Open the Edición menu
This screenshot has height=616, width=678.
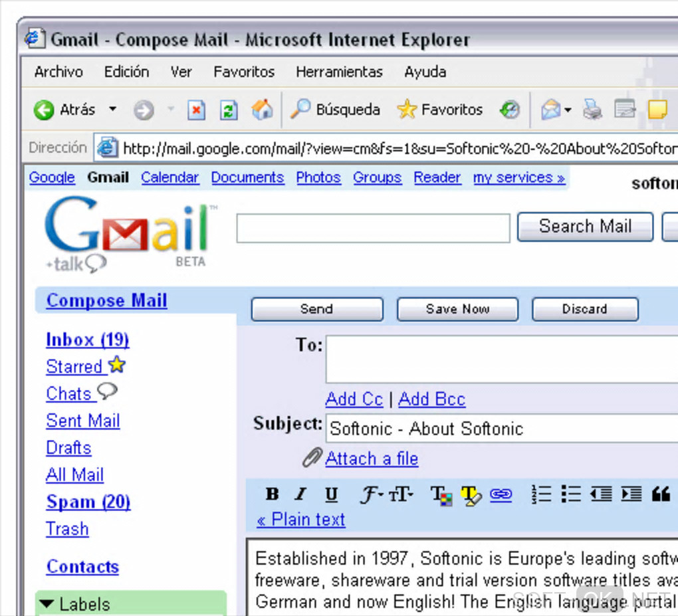[x=127, y=72]
